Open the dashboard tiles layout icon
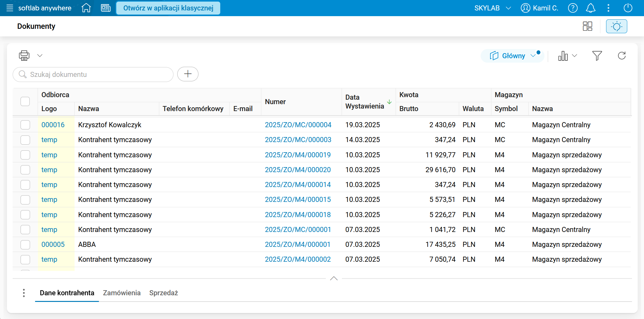Image resolution: width=644 pixels, height=319 pixels. pos(587,26)
